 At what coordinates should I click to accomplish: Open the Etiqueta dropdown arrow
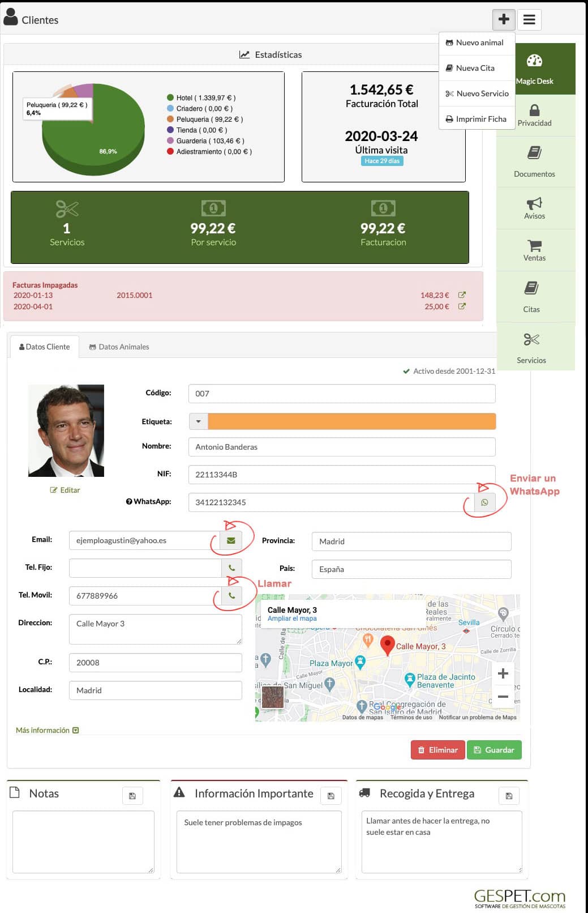pos(198,421)
